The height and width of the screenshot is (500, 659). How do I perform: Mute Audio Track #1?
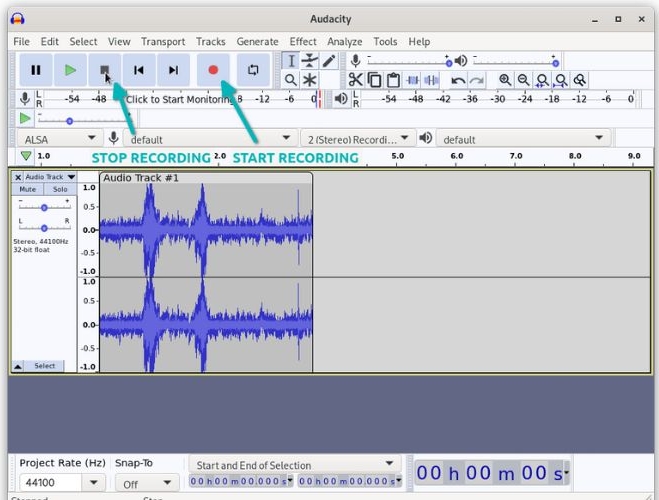tap(28, 189)
